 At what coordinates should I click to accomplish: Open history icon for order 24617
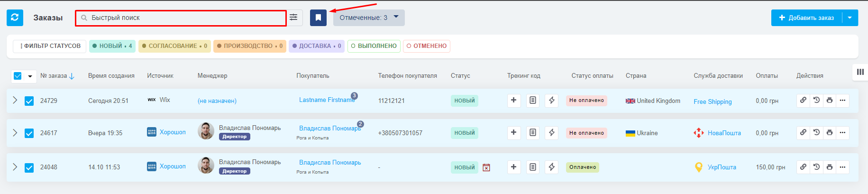[x=816, y=132]
